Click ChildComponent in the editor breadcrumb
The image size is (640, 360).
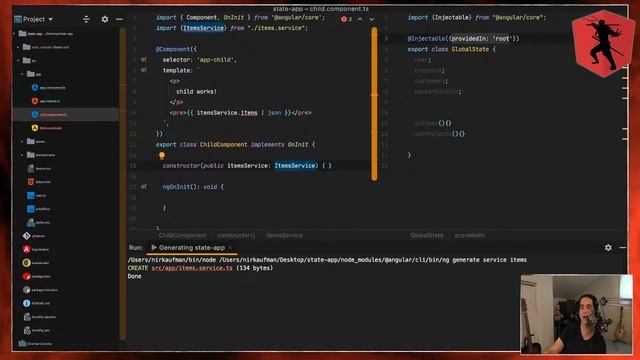[x=182, y=236]
